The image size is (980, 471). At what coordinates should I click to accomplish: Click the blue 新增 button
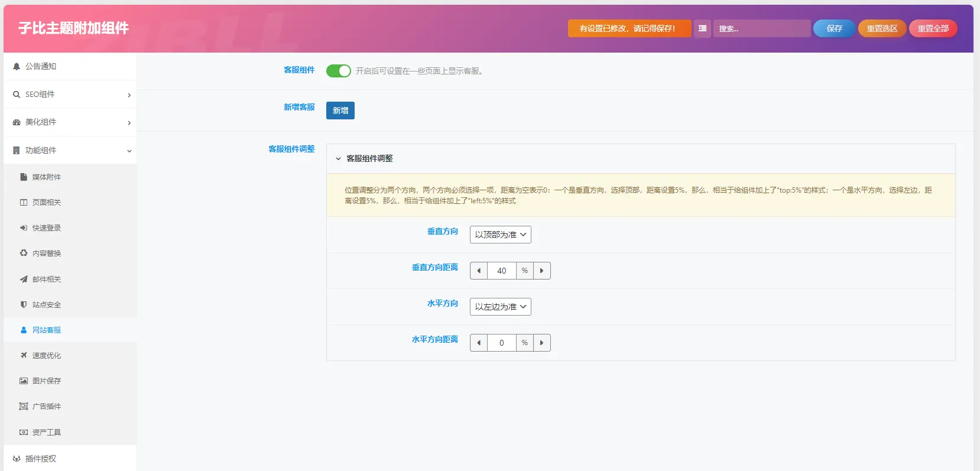(x=340, y=111)
